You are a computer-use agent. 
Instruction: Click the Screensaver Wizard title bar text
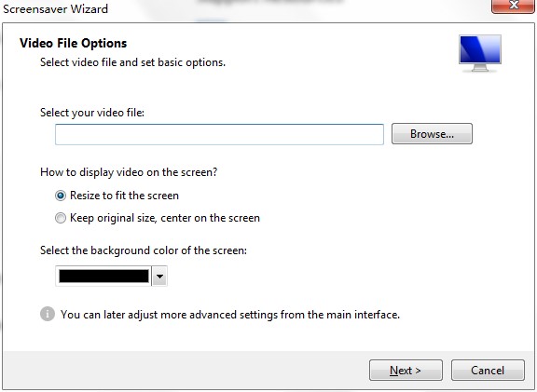point(56,8)
